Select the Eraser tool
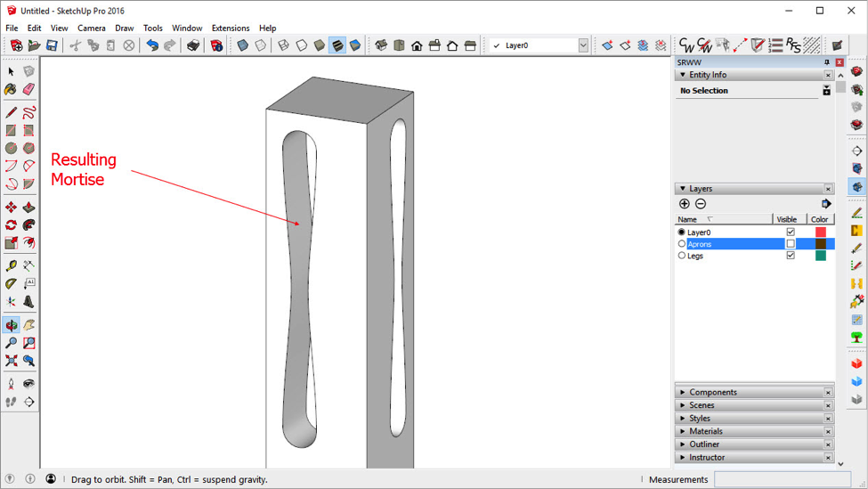Viewport: 868px width, 489px height. (x=28, y=89)
